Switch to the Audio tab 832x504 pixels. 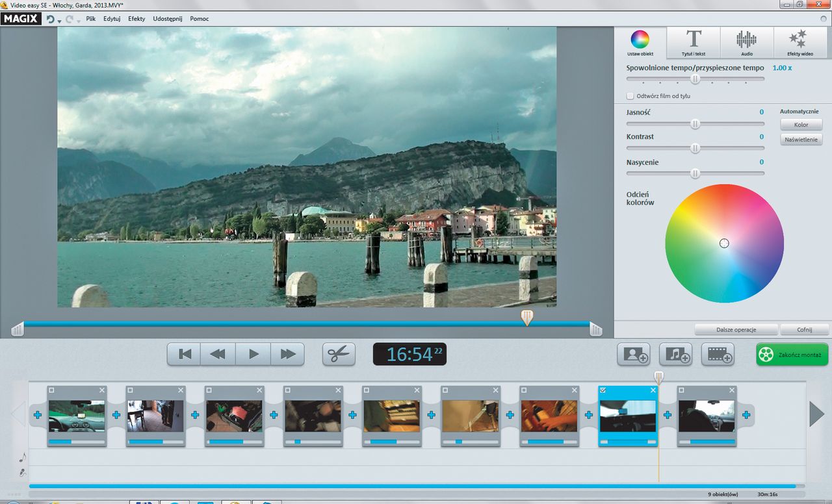tap(746, 43)
